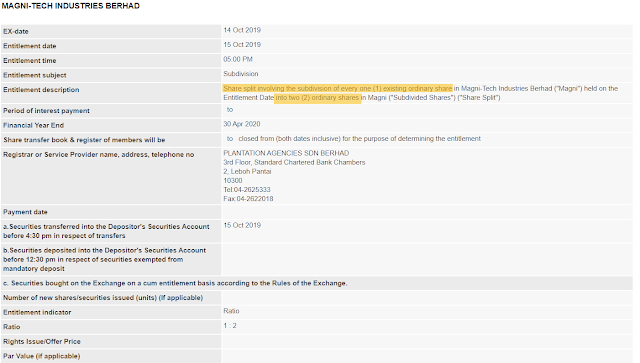Select the MAGNI-TECH INDUSTRIES BERHAD heading
Viewport: 640px width, 363px height.
[x=71, y=6]
